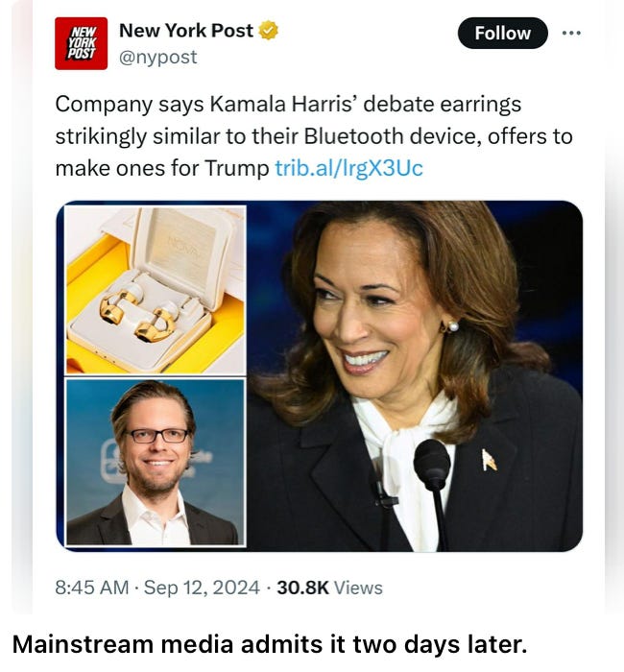The height and width of the screenshot is (672, 624).
Task: Click the 8:45 AM timestamp
Action: coord(92,588)
